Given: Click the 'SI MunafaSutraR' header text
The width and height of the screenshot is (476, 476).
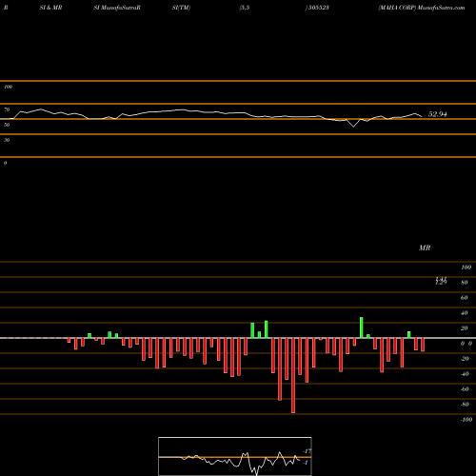Looking at the screenshot, I should [x=117, y=8].
